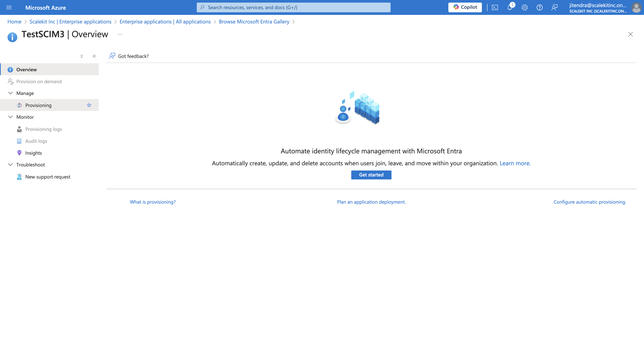
Task: Click the blue info icon beside TestSCIM3 title
Action: pyautogui.click(x=12, y=37)
